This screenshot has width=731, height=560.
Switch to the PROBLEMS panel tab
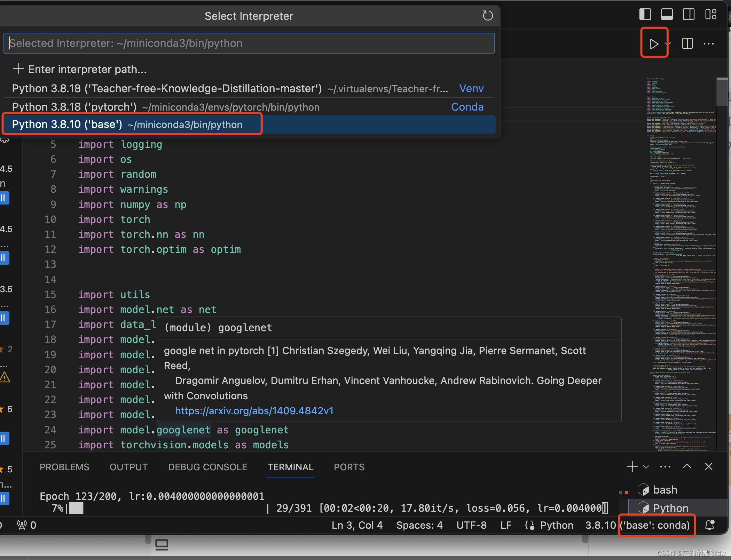click(64, 467)
